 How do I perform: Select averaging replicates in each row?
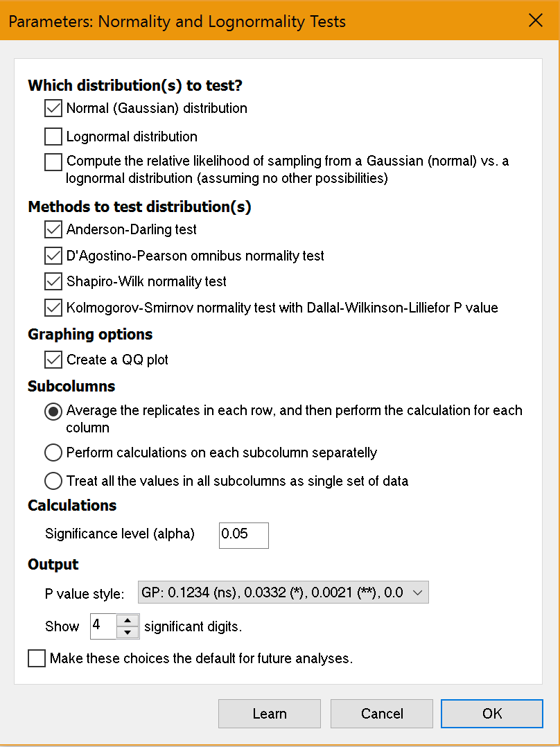(53, 411)
